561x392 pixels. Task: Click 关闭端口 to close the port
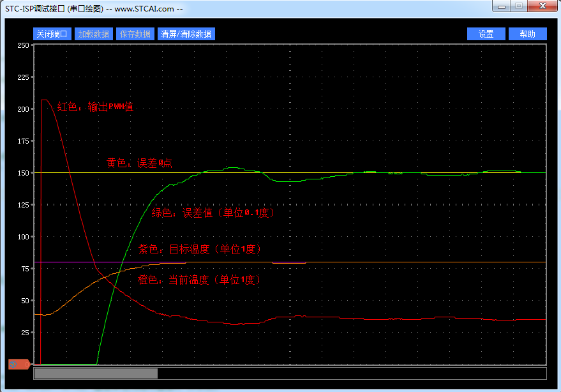pyautogui.click(x=52, y=34)
